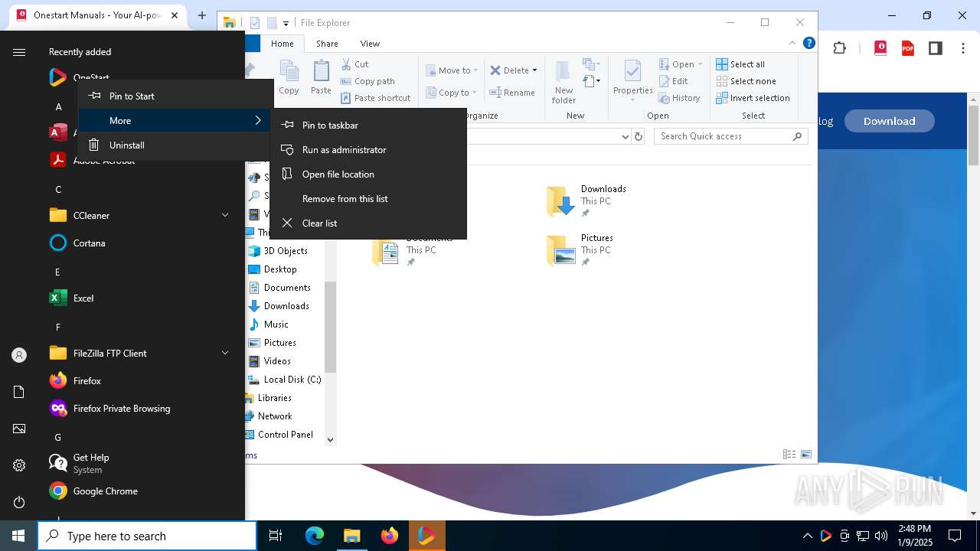Open a new browser tab
The width and height of the screenshot is (980, 551).
202,15
